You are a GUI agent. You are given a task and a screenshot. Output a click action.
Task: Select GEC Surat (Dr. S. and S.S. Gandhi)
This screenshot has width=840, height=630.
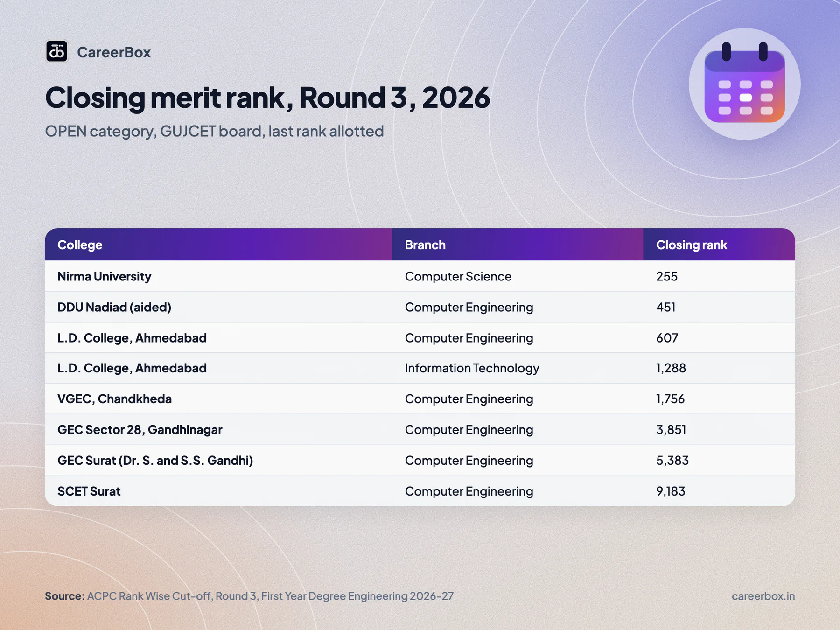coord(155,461)
